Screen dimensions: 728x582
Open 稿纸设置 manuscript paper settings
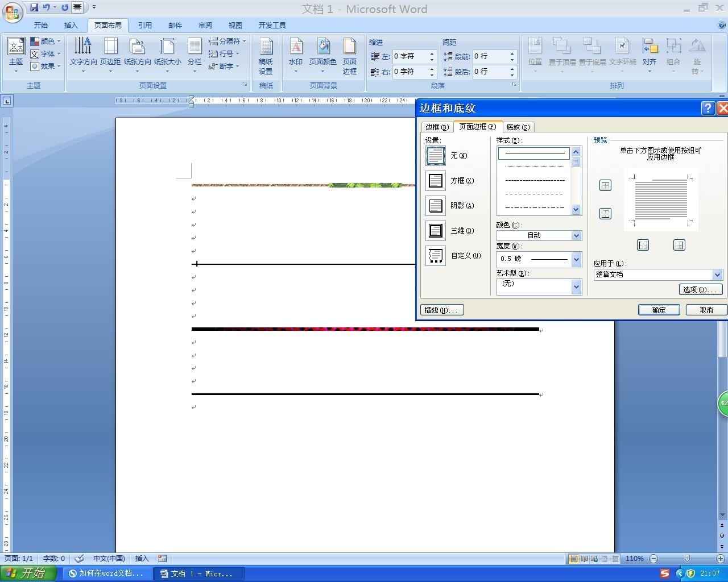click(266, 56)
